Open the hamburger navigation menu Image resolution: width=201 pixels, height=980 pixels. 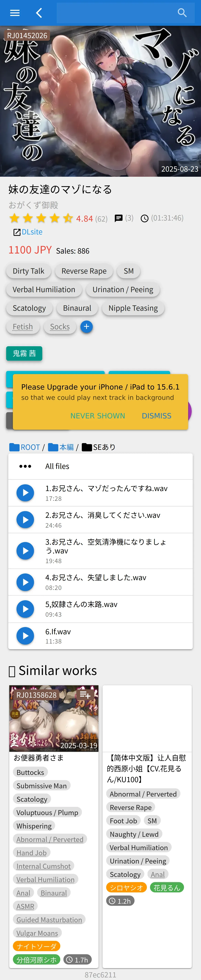click(x=15, y=13)
